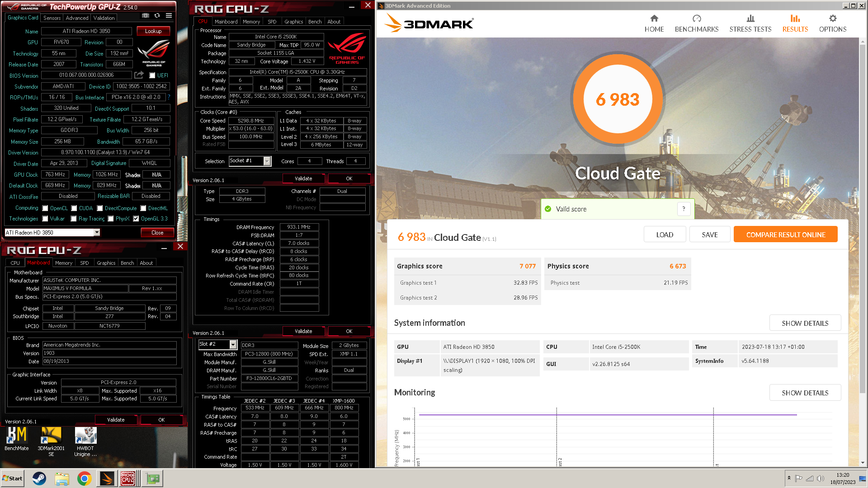Image resolution: width=868 pixels, height=488 pixels.
Task: Click the Windows Start button
Action: [x=12, y=479]
